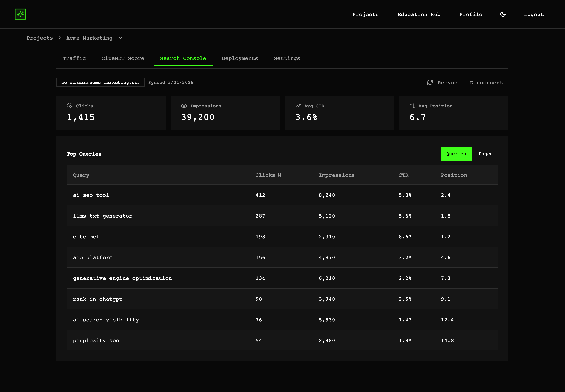Switch to Pages view toggle
Screen dimensions: 565x392
click(485, 154)
